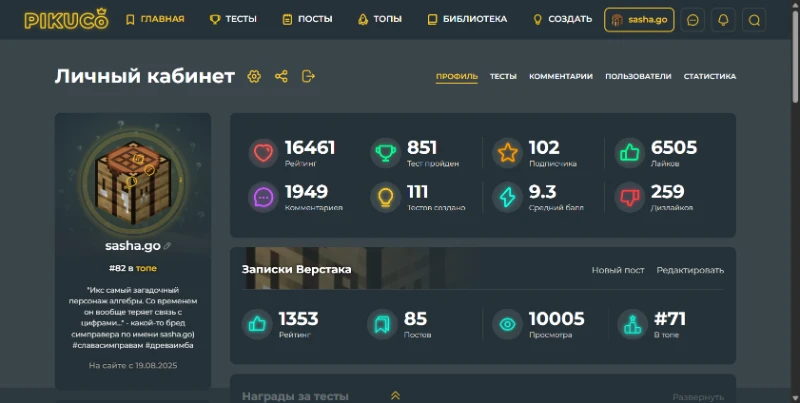Screen dimensions: 800x403
Task: Open the Главная menu item
Action: (155, 19)
